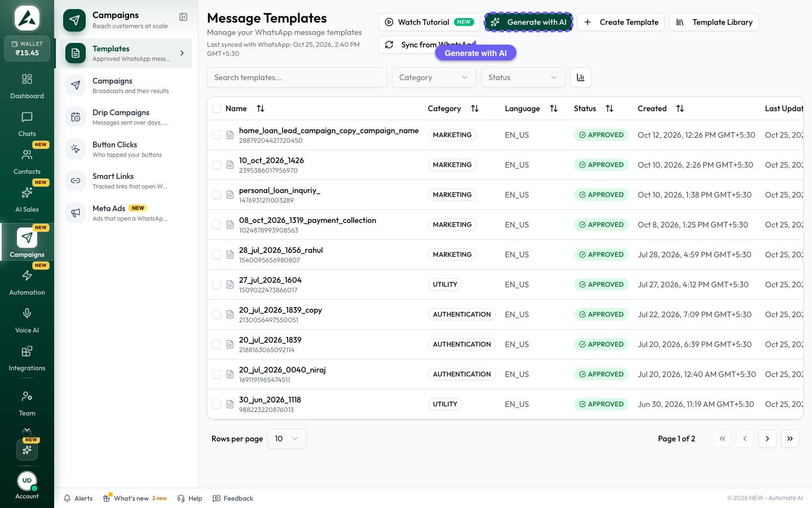Viewport: 812px width, 508px height.
Task: Open Automation in the sidebar
Action: tap(27, 282)
